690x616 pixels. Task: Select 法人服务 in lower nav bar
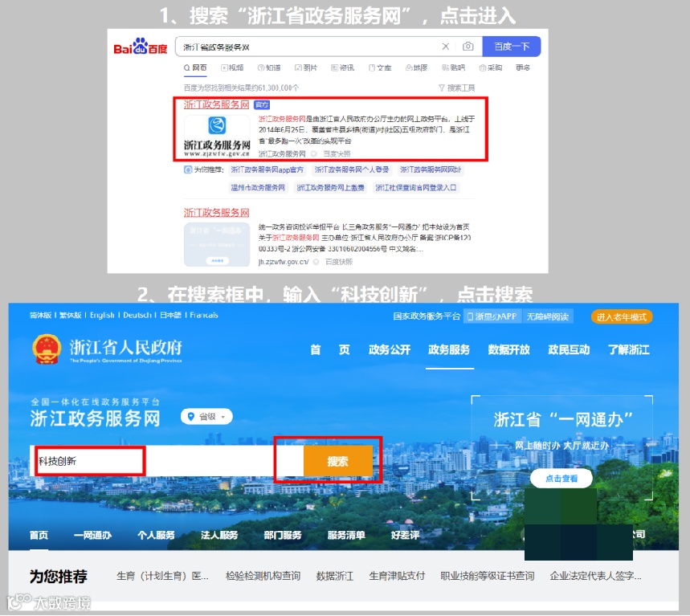(219, 536)
